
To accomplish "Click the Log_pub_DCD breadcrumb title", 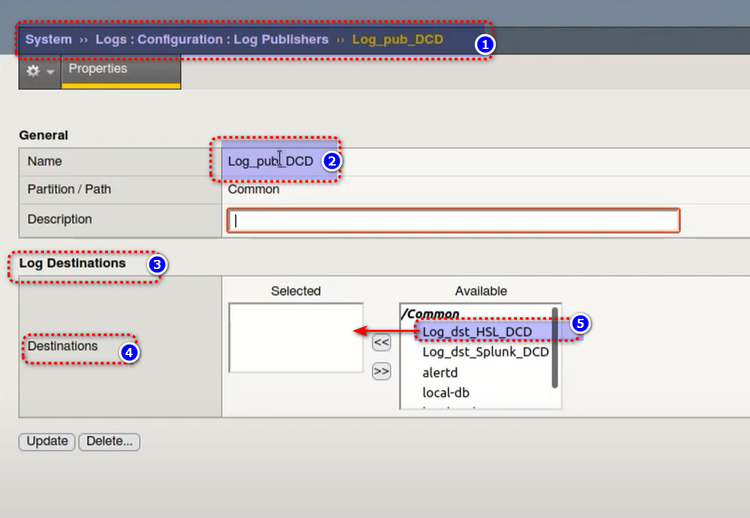I will pos(397,40).
